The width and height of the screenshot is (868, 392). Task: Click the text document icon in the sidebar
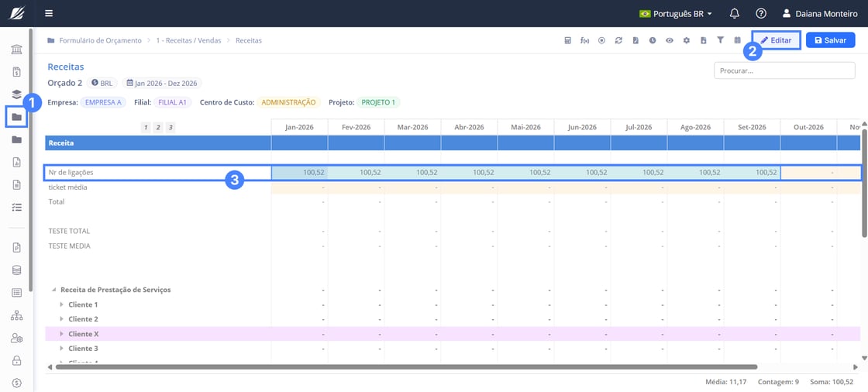tap(16, 184)
